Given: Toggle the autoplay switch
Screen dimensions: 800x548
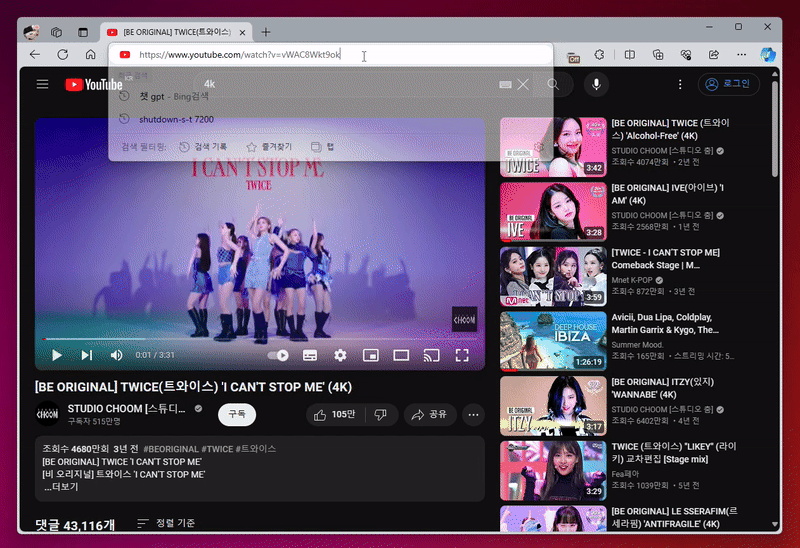Looking at the screenshot, I should click(x=278, y=355).
